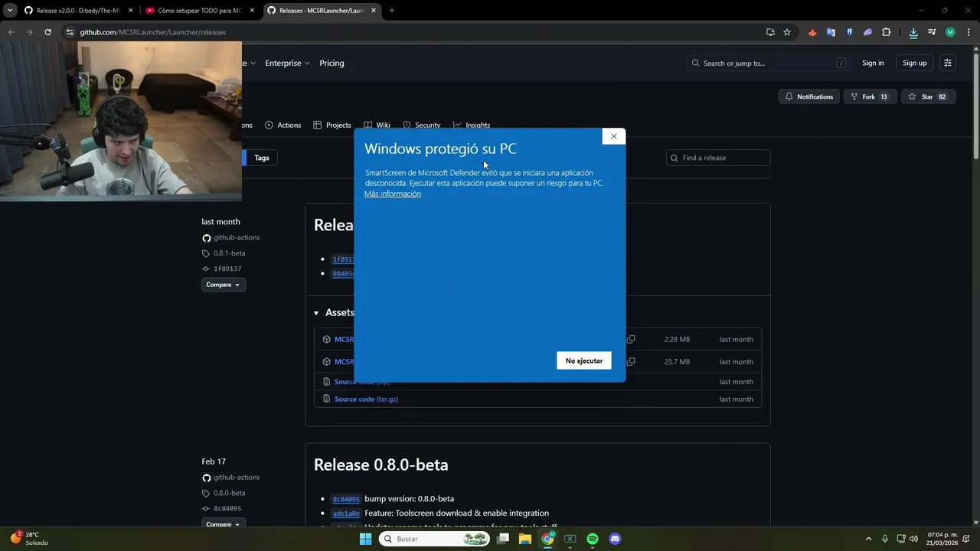Open the media controls icon
980x551 pixels.
pos(932,32)
